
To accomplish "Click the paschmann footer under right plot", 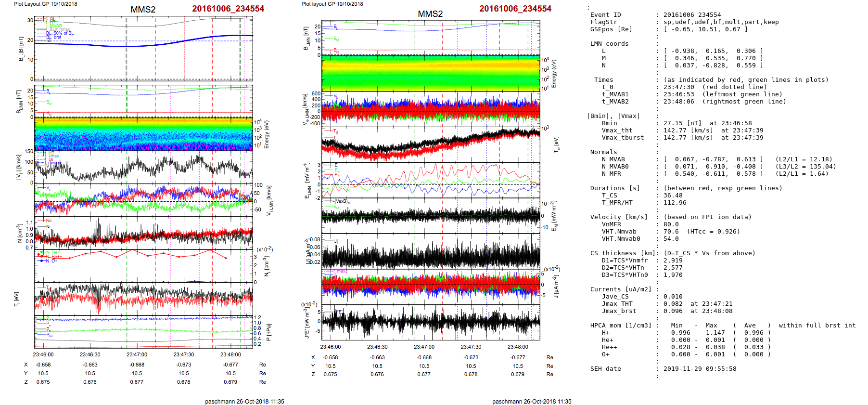I will click(x=532, y=401).
